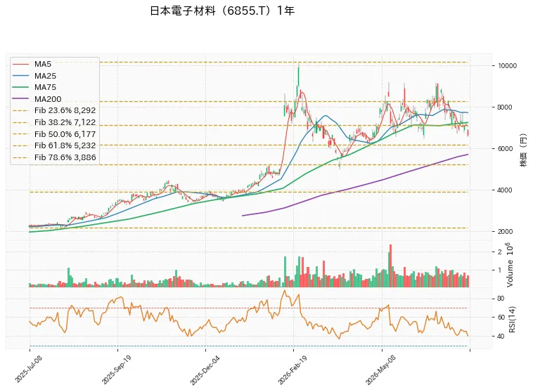Select the Fib 78.6% 3,886 legend entry
Screen dimensions: 533x392
(x=54, y=157)
